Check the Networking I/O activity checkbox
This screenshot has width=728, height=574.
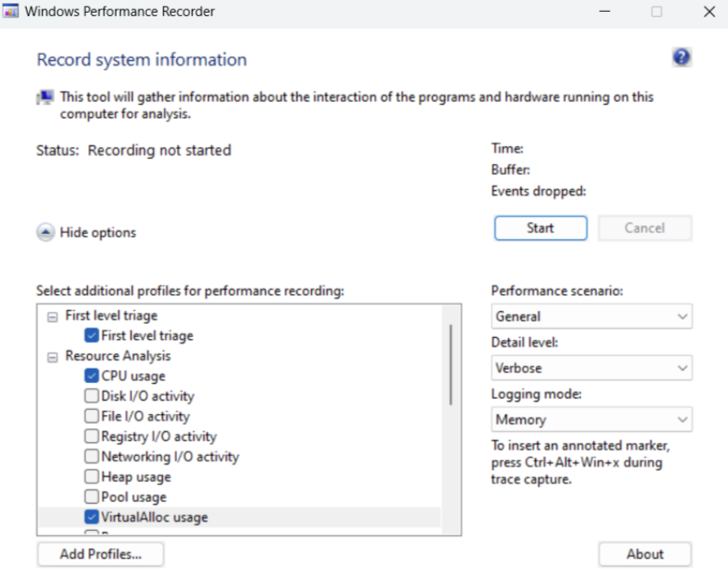click(x=91, y=456)
